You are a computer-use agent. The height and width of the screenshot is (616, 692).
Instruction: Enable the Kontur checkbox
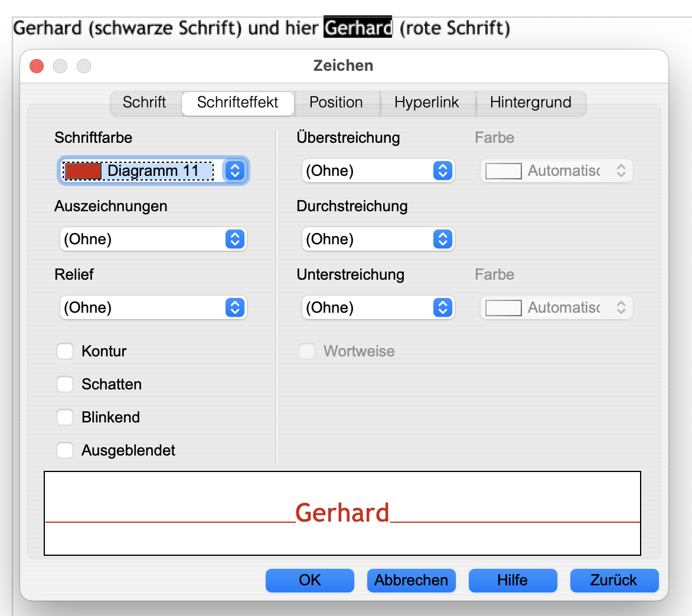click(65, 352)
